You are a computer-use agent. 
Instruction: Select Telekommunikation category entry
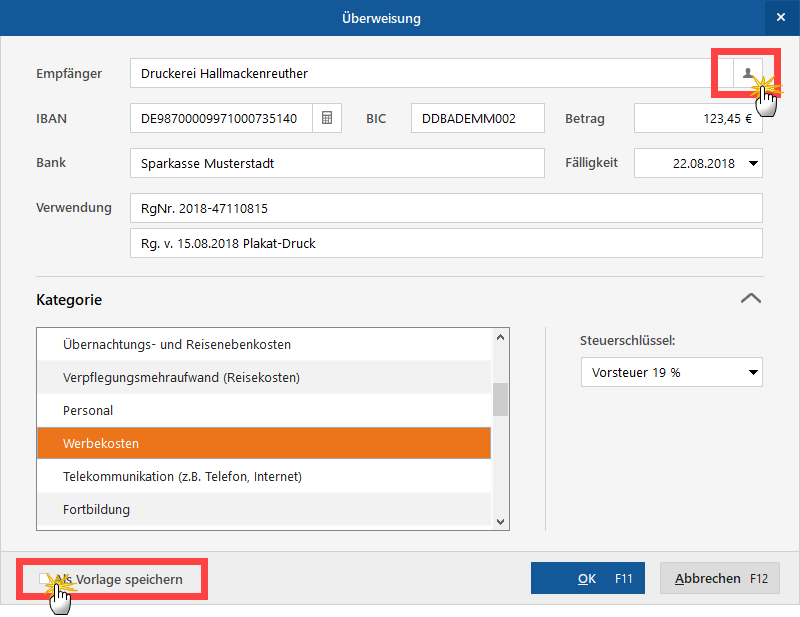click(x=264, y=476)
